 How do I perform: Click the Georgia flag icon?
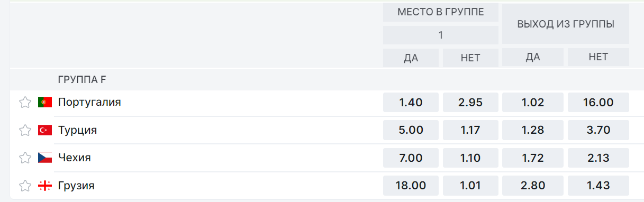(45, 186)
